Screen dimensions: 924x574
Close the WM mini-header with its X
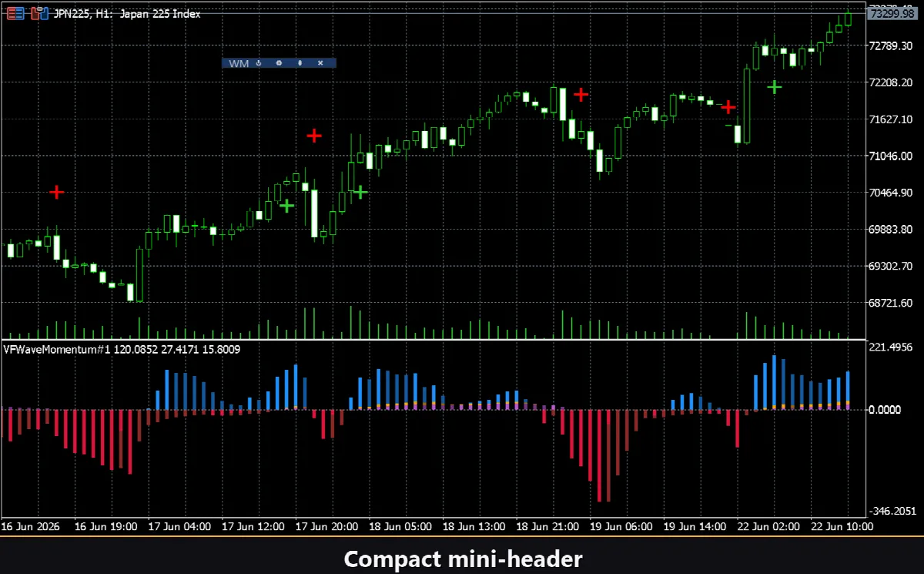320,63
